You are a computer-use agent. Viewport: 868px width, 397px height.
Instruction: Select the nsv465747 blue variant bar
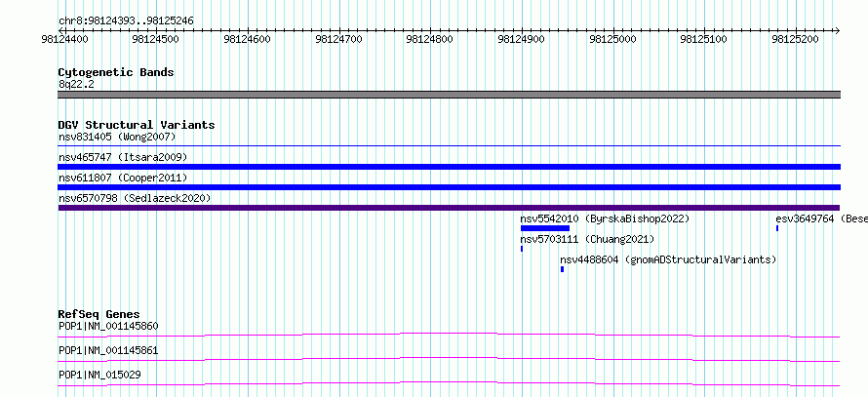pos(449,167)
